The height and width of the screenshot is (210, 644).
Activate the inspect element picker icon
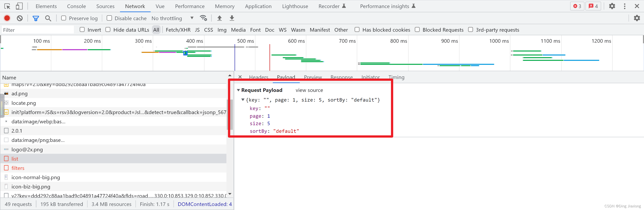coord(7,6)
